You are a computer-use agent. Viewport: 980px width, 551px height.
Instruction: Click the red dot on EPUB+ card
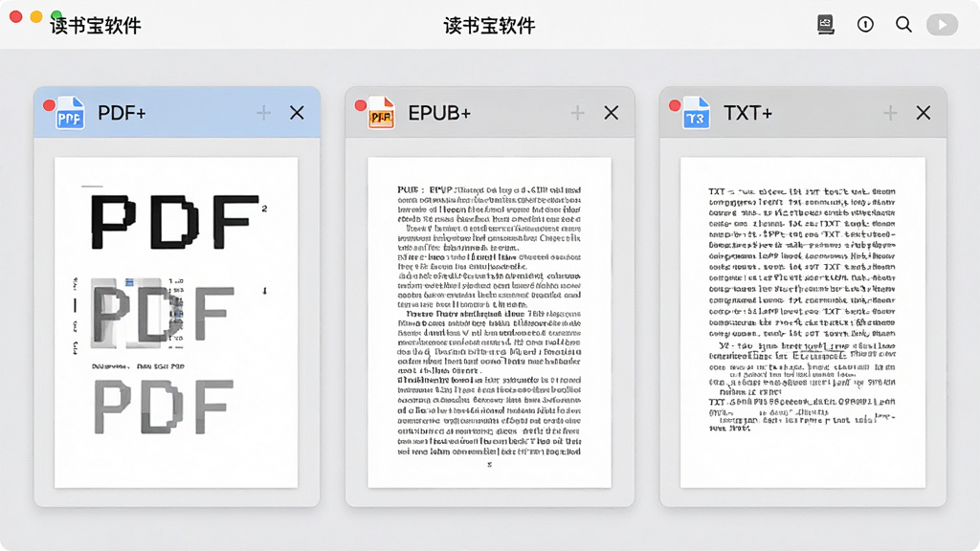coord(360,105)
